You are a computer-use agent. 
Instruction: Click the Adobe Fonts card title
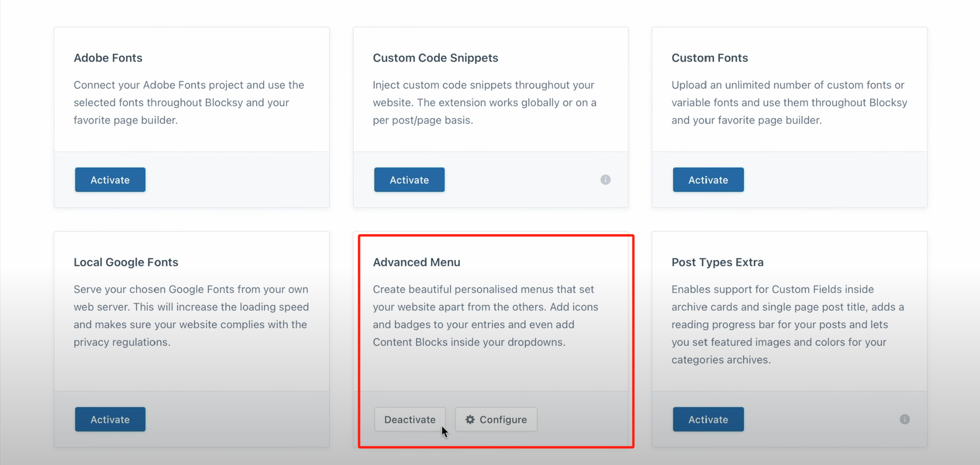[108, 58]
